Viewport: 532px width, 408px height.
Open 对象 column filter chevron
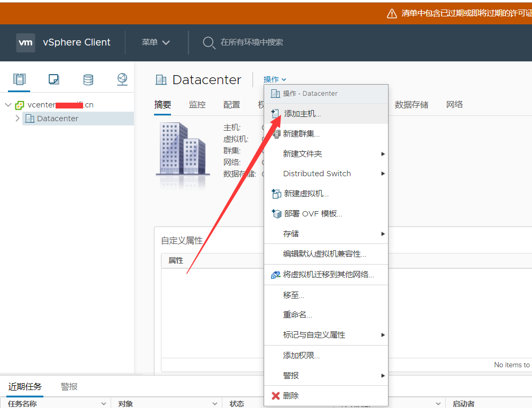215,404
